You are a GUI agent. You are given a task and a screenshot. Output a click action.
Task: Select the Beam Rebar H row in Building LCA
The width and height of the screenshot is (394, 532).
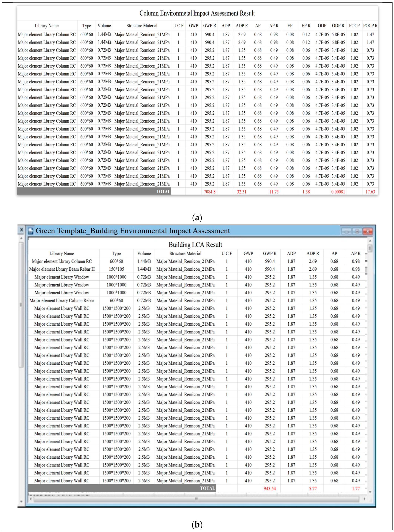[x=62, y=269]
